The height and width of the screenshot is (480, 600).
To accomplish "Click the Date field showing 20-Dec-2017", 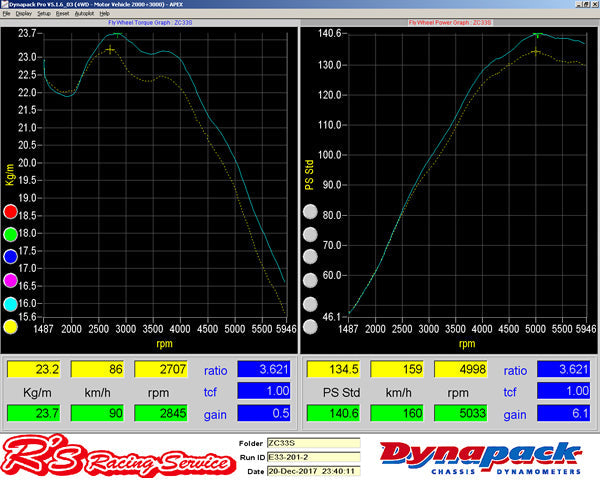I will (311, 470).
